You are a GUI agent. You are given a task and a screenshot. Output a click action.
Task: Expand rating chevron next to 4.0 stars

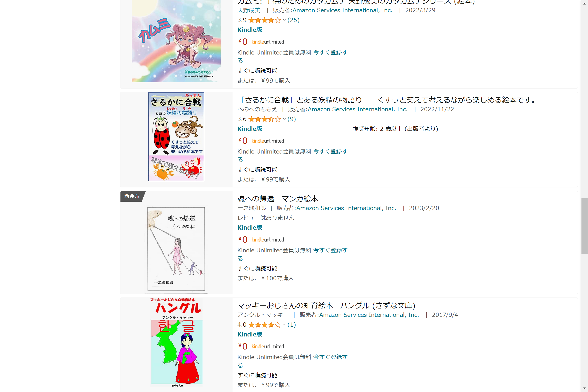click(x=284, y=324)
